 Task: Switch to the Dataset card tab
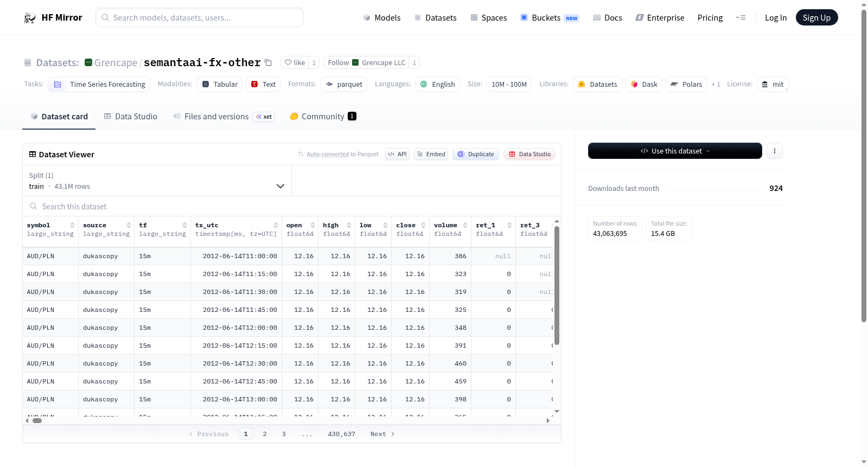click(59, 117)
